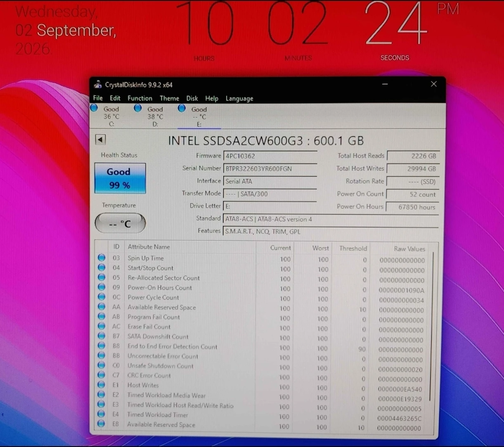Screen dimensions: 504x447
Task: Open the Language menu
Action: click(x=239, y=99)
